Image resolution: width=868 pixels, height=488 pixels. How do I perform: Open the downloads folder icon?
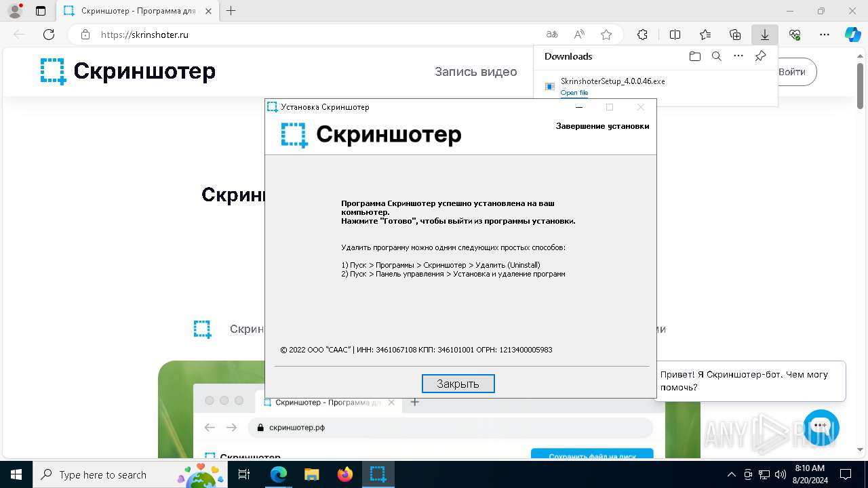(x=694, y=56)
